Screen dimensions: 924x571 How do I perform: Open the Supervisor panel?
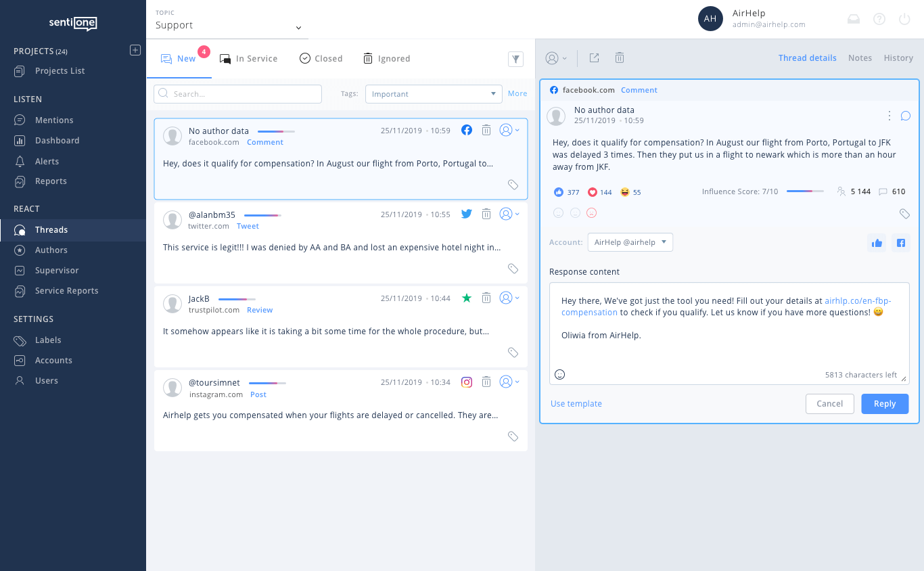click(x=57, y=270)
